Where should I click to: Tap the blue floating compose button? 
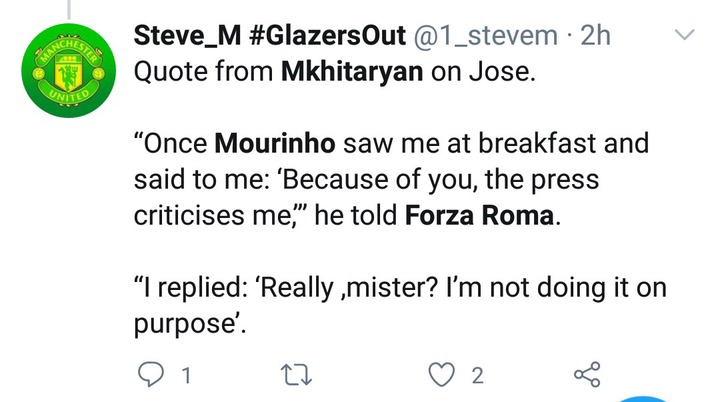(x=643, y=398)
